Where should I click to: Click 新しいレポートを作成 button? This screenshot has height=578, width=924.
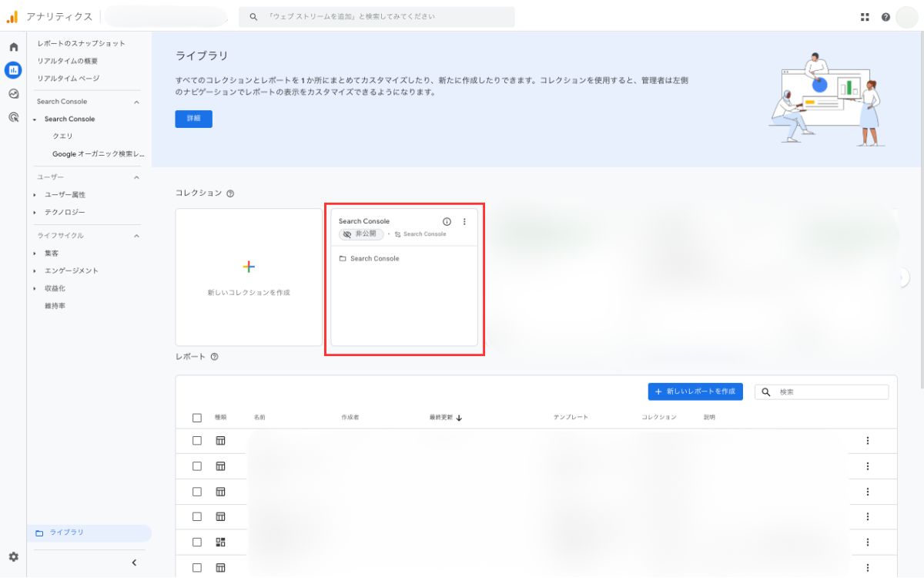tap(695, 391)
